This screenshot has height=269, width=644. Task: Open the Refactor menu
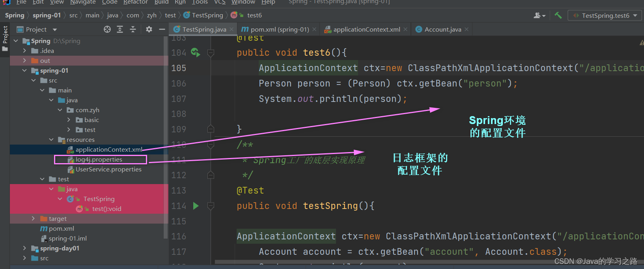pos(135,2)
